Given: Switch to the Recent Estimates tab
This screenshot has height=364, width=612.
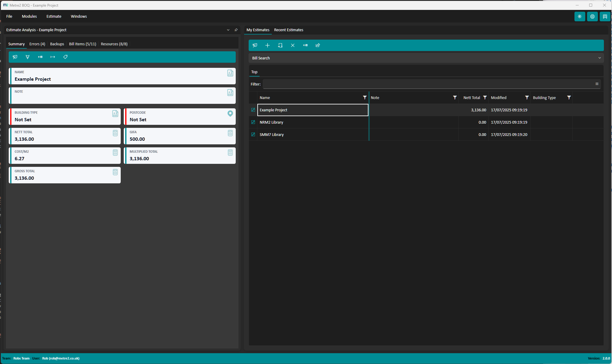Looking at the screenshot, I should click(x=288, y=30).
